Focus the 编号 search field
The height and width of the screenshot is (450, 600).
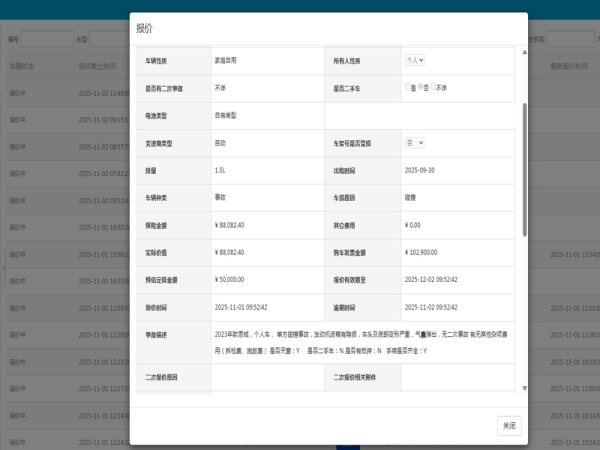pos(45,38)
